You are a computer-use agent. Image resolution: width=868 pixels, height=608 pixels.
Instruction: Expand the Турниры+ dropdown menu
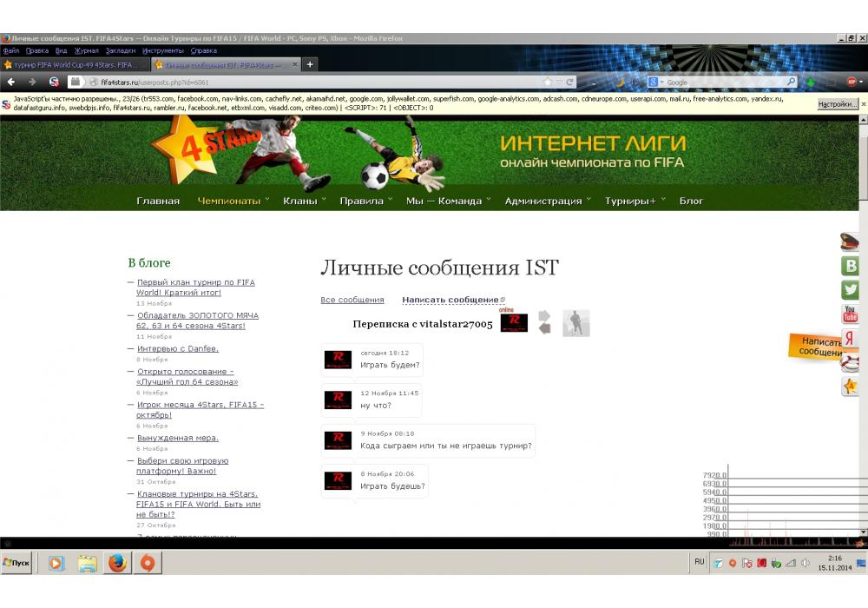click(x=635, y=201)
